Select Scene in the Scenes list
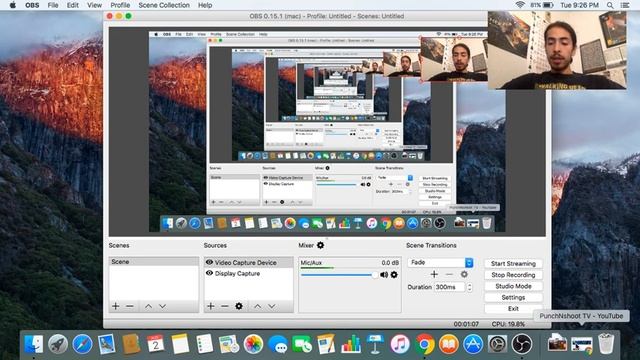 click(x=153, y=262)
